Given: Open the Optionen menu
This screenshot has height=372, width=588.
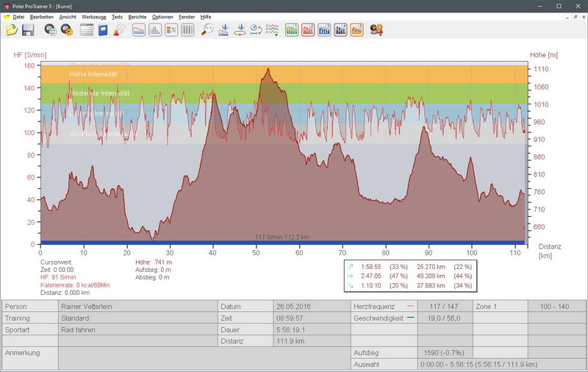Looking at the screenshot, I should click(x=162, y=16).
